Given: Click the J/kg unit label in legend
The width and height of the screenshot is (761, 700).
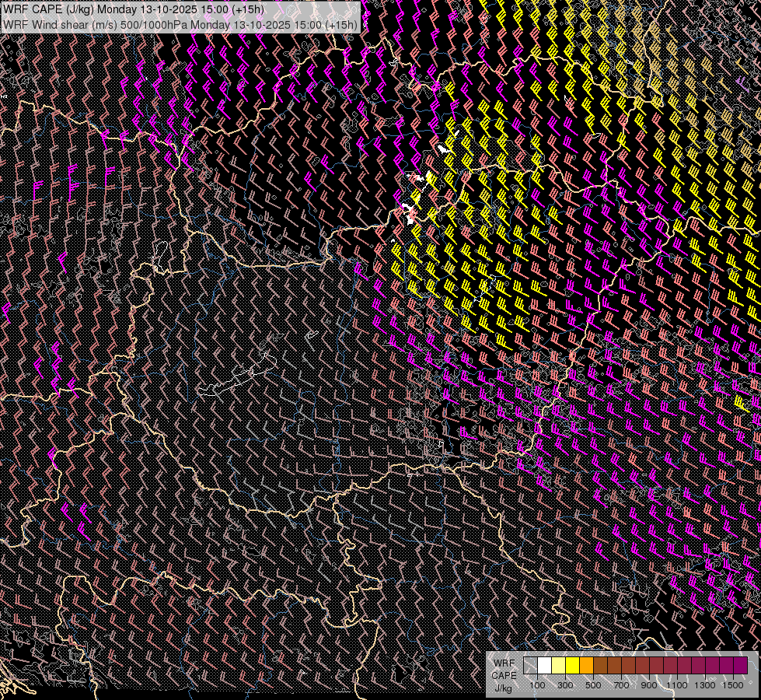Looking at the screenshot, I should click(x=503, y=688).
